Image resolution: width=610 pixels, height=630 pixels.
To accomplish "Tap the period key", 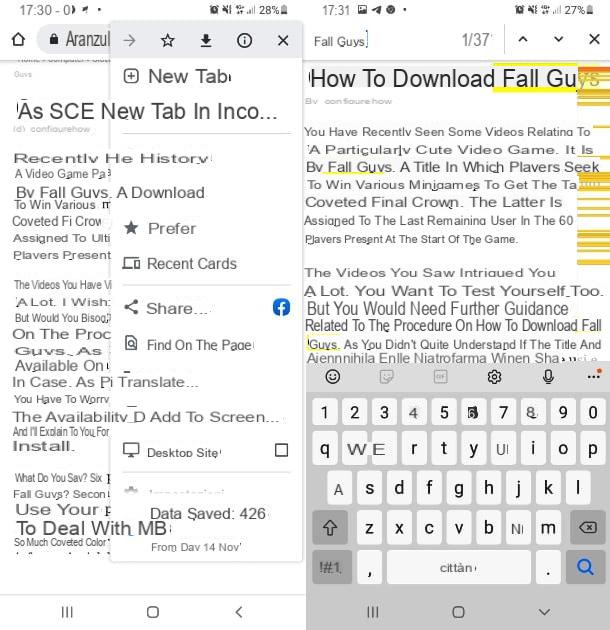I will [x=548, y=567].
